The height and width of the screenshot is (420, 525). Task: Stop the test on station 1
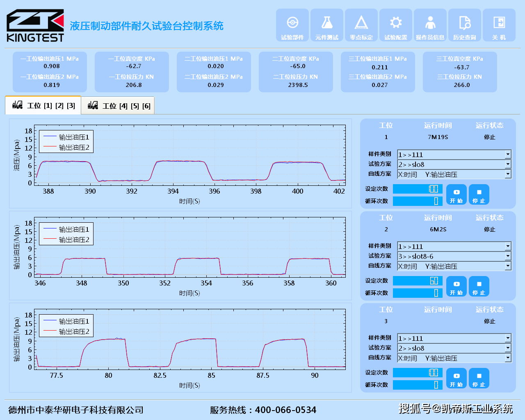(479, 194)
